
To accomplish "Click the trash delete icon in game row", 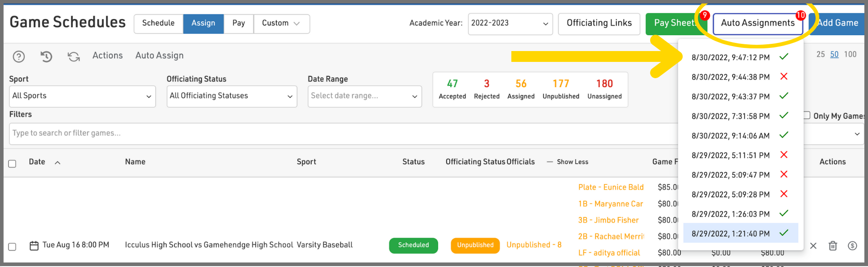I will click(x=833, y=246).
